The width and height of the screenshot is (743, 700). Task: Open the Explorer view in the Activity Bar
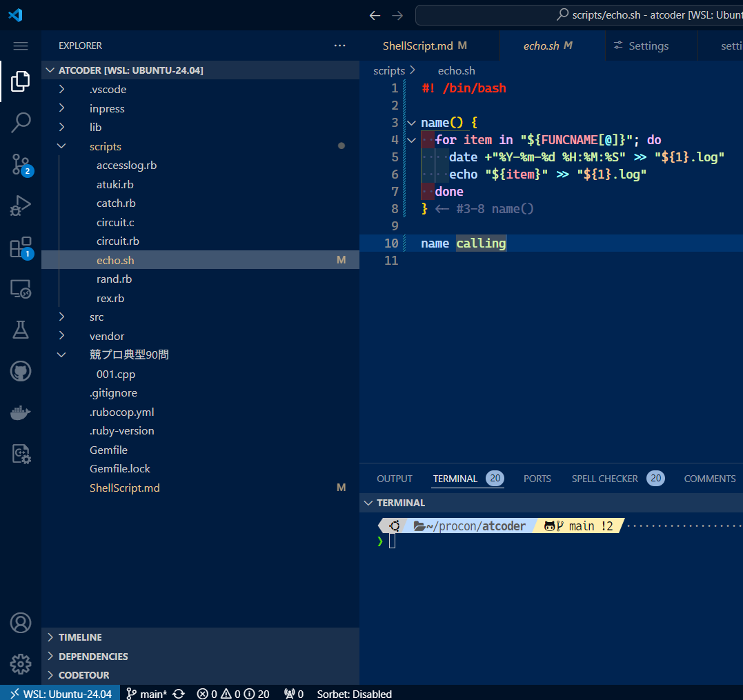20,81
